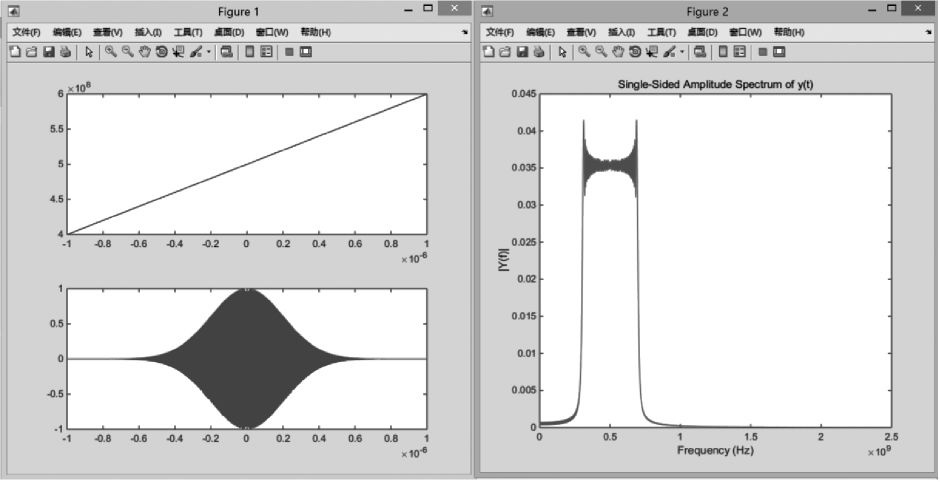This screenshot has height=482, width=940.
Task: Insert Legend icon in Figure 2 toolbar
Action: (740, 52)
